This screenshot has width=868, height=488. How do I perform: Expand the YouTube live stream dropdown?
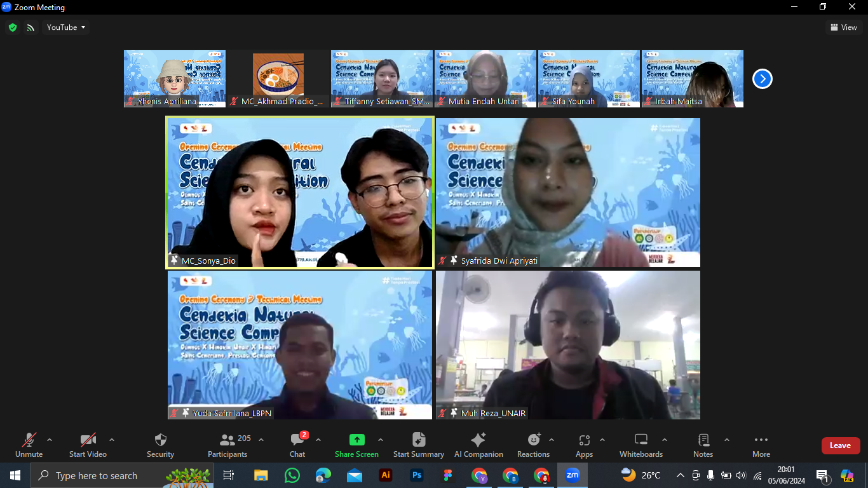point(66,27)
